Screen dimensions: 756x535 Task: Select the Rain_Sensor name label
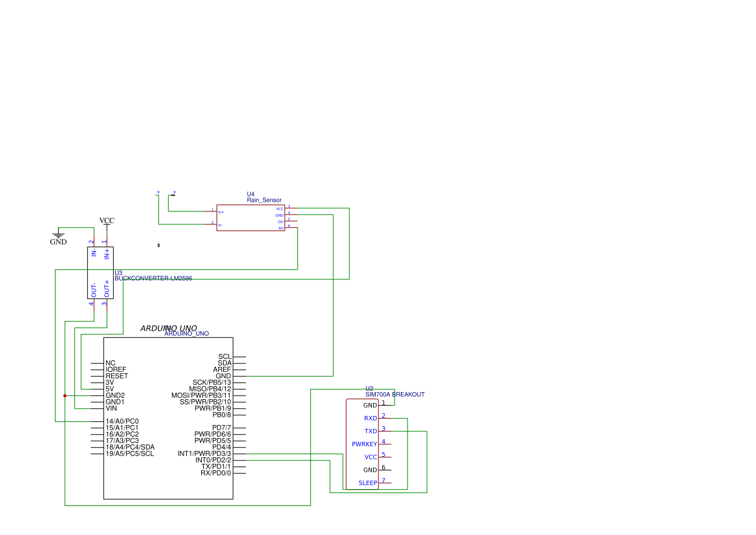pyautogui.click(x=265, y=200)
